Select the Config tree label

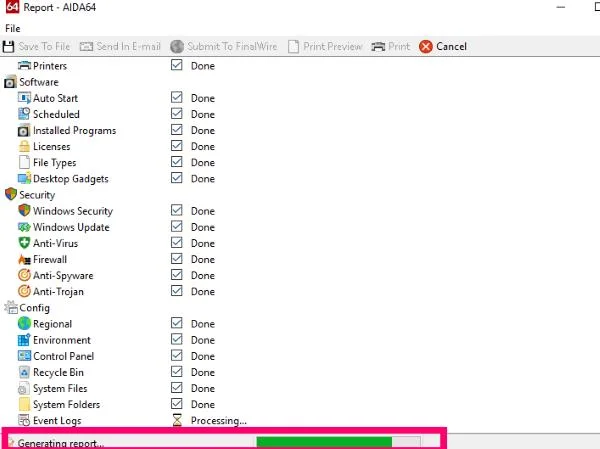tap(34, 308)
